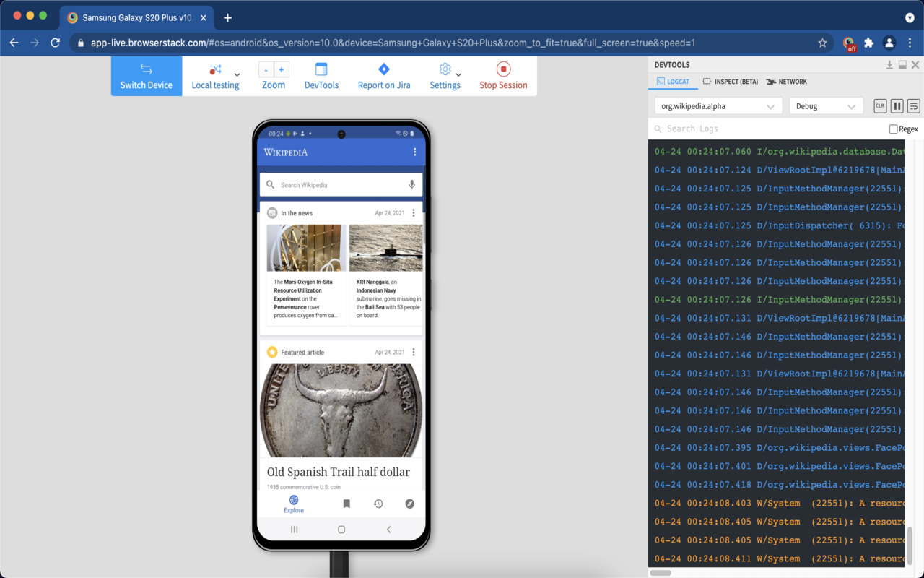Expand the Local testing chevron
This screenshot has width=924, height=578.
pos(237,76)
